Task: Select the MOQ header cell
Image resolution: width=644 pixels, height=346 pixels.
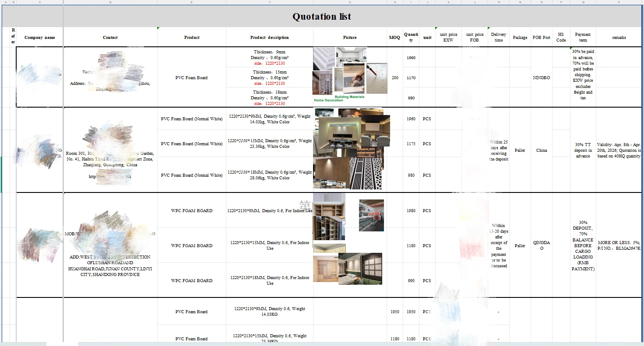Action: point(394,38)
